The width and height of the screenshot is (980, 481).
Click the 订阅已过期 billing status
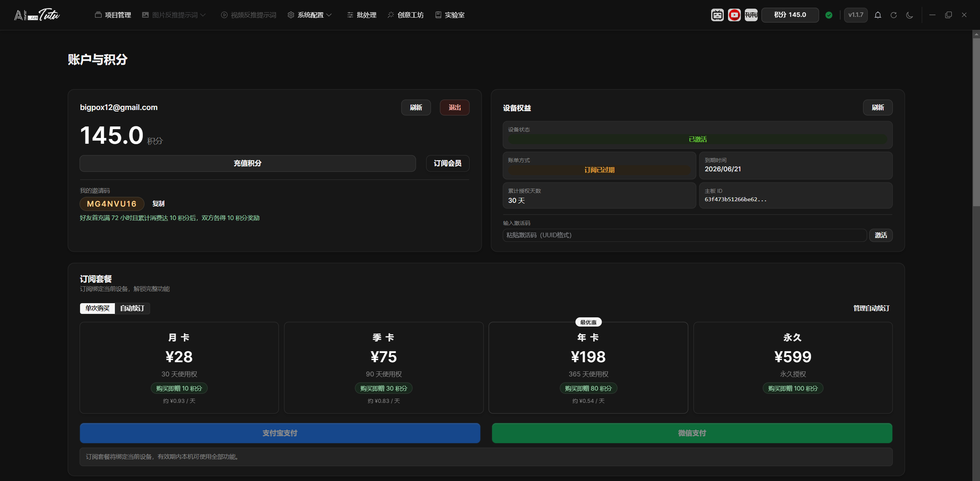point(599,170)
